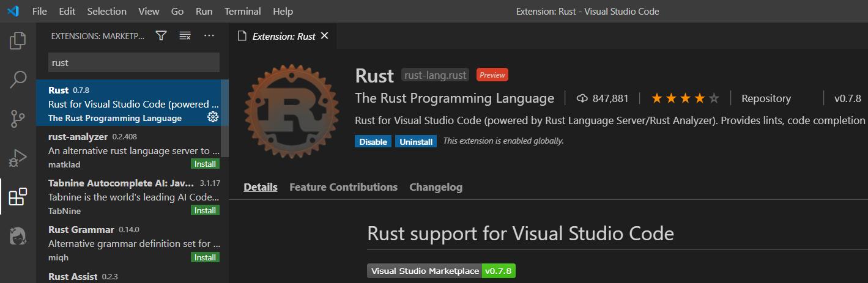Install Tabnine Autocomplete AI extension
This screenshot has width=868, height=283.
point(205,210)
